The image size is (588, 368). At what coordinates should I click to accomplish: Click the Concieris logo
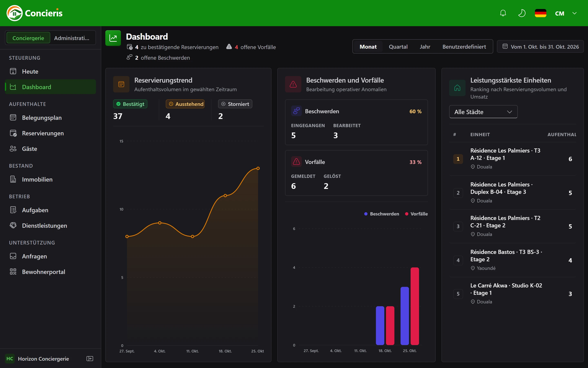35,13
